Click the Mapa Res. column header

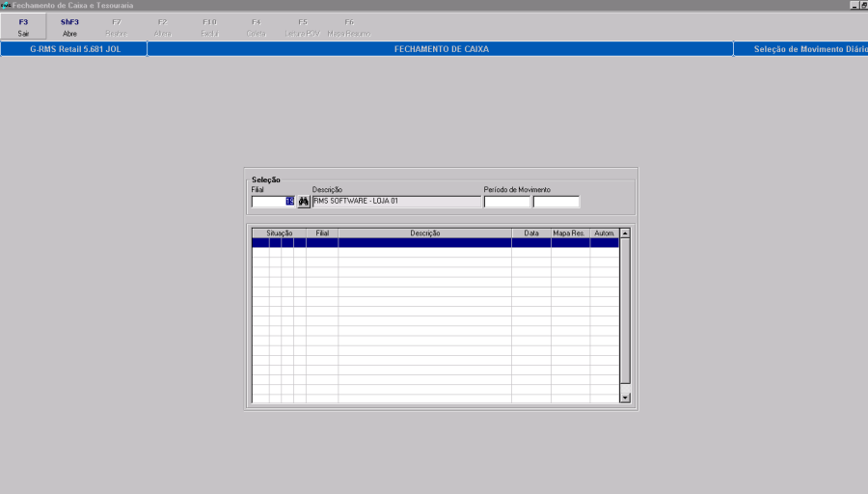click(x=570, y=233)
